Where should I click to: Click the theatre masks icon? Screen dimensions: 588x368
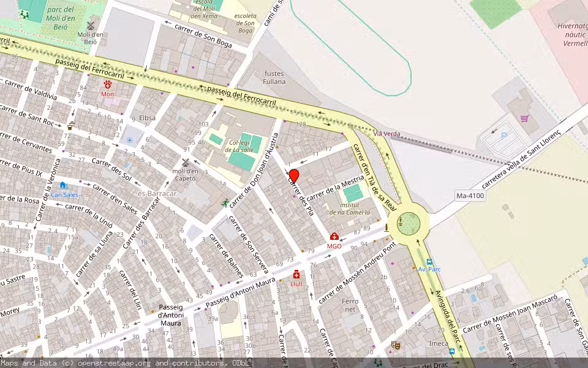pos(395,345)
